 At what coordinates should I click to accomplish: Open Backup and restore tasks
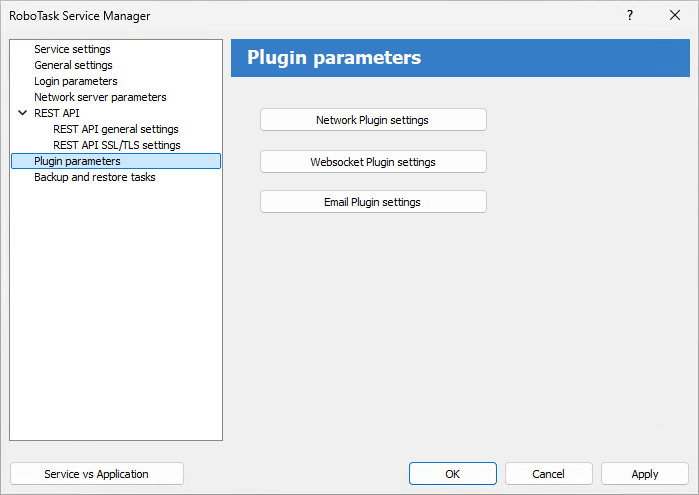click(95, 177)
